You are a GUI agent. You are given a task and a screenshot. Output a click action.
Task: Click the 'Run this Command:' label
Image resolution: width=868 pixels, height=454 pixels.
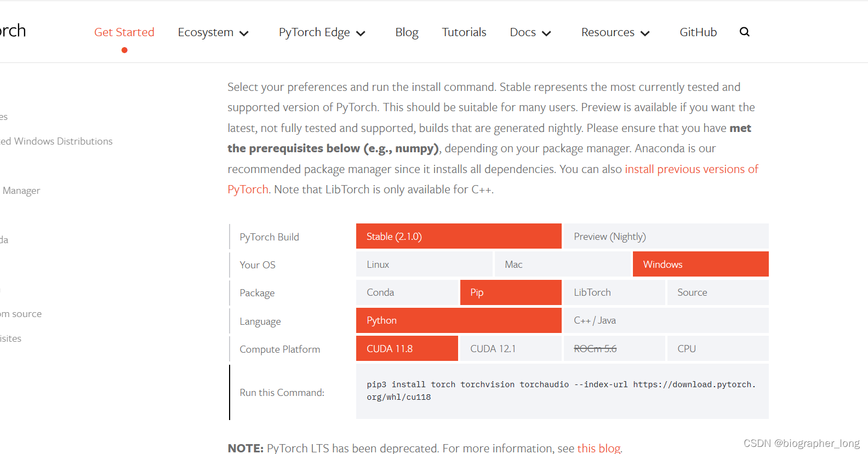tap(282, 393)
